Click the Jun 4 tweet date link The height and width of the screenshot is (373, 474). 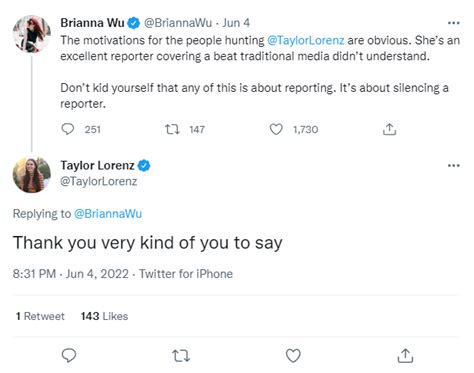(236, 23)
